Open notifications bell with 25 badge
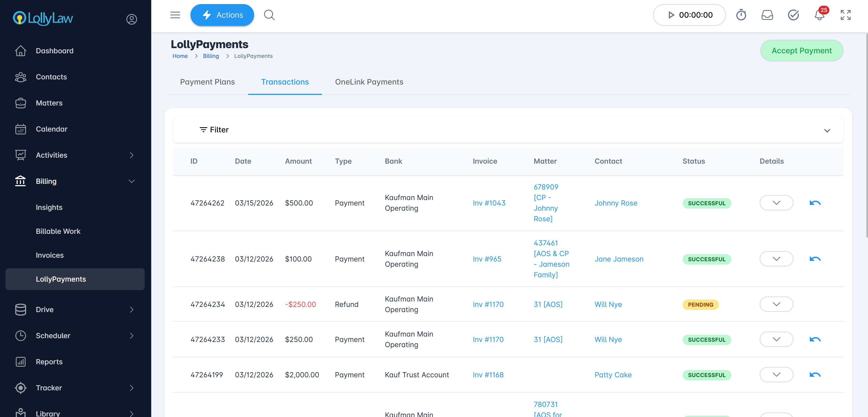The image size is (868, 417). click(819, 15)
